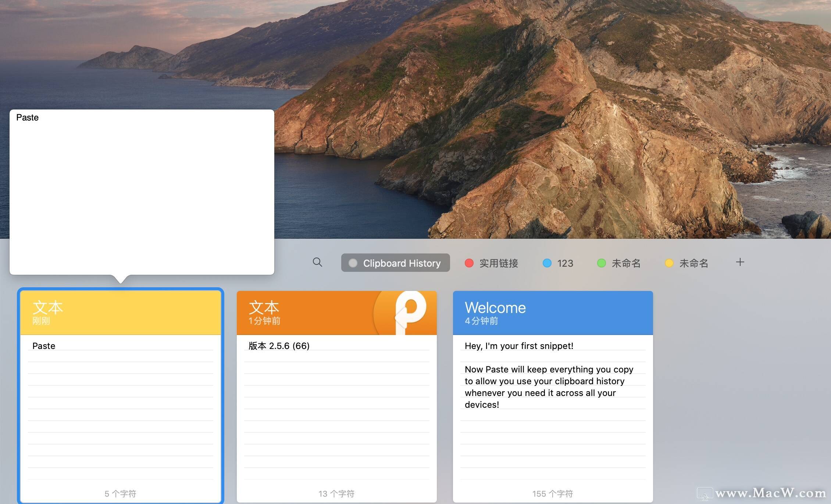The width and height of the screenshot is (831, 504).
Task: Switch to the 实用链接 pinboard tab
Action: (492, 263)
